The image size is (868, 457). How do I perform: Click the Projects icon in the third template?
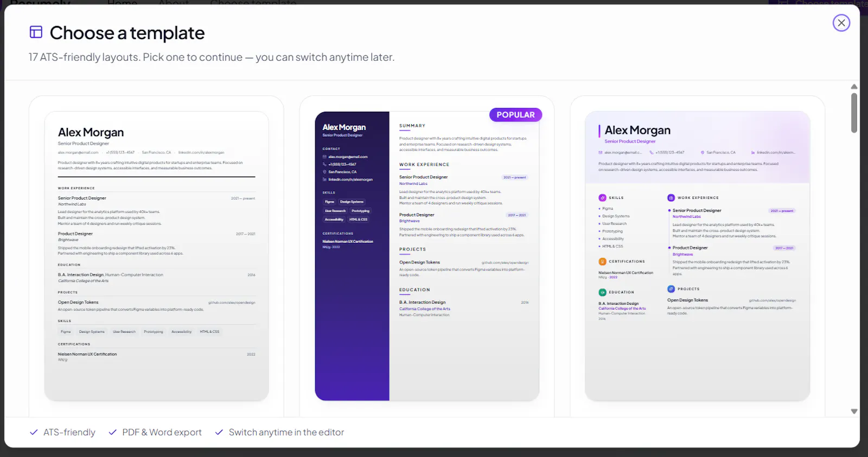[671, 289]
